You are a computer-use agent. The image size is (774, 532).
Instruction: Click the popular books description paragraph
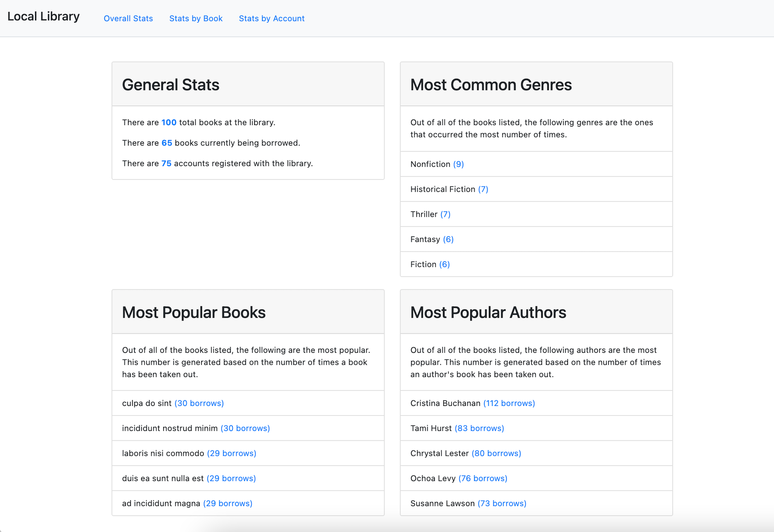246,362
